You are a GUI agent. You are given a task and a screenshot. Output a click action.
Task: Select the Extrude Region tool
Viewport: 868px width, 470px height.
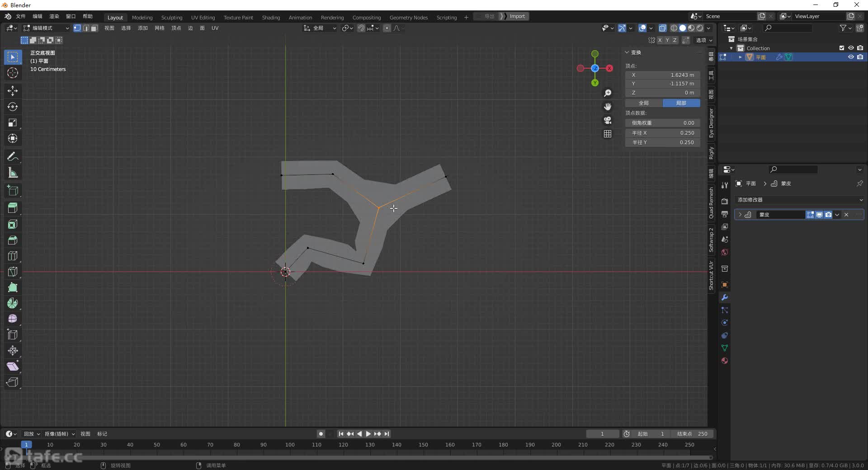(x=13, y=208)
